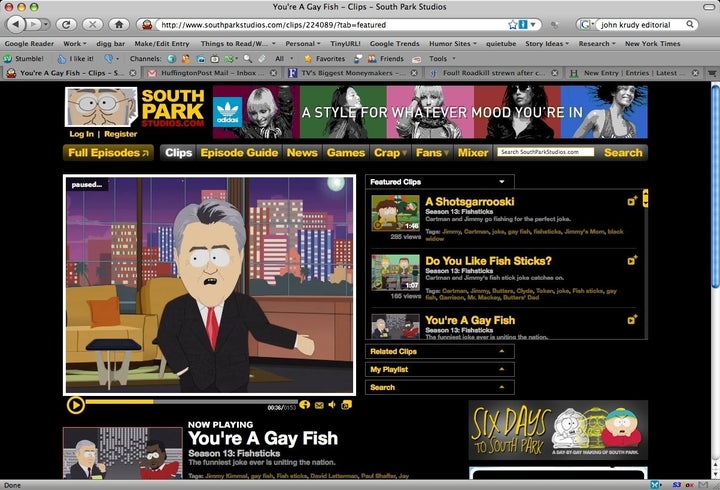Click the Log In link

pyautogui.click(x=81, y=134)
